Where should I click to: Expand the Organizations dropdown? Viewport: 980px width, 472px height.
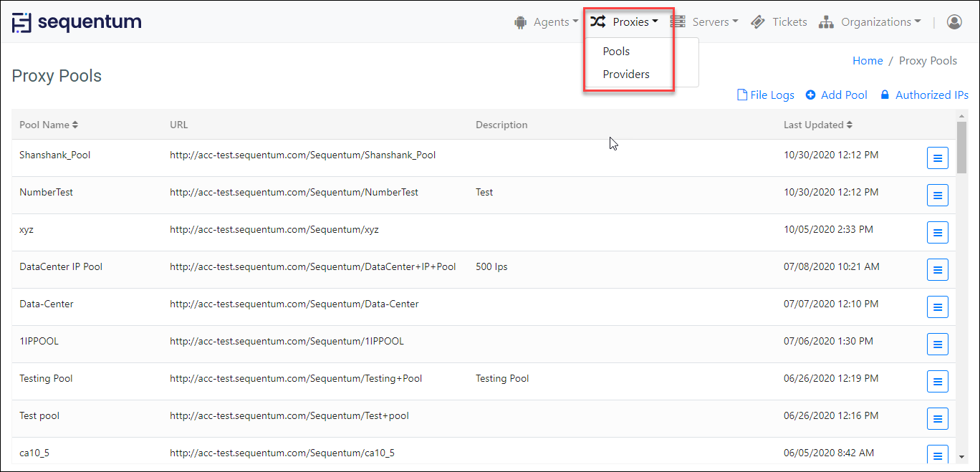(x=870, y=22)
